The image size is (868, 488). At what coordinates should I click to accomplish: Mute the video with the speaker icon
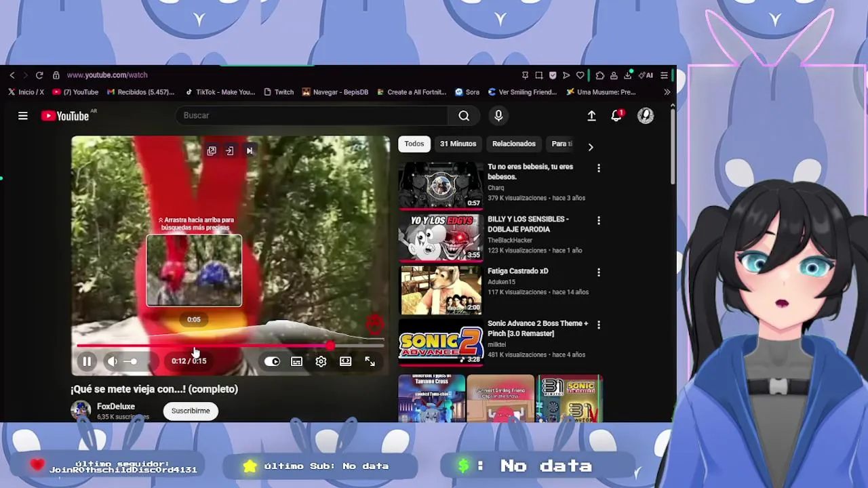click(x=112, y=362)
